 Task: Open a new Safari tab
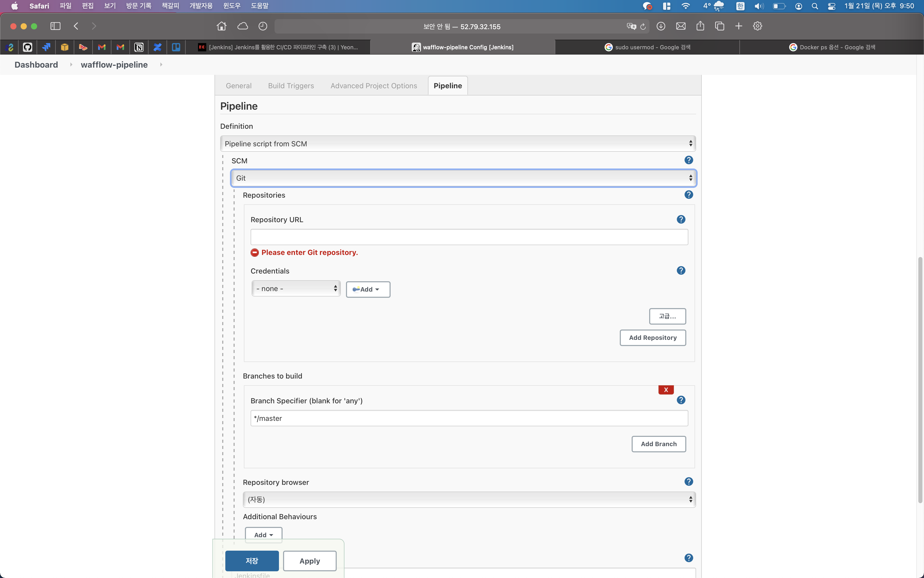point(739,26)
